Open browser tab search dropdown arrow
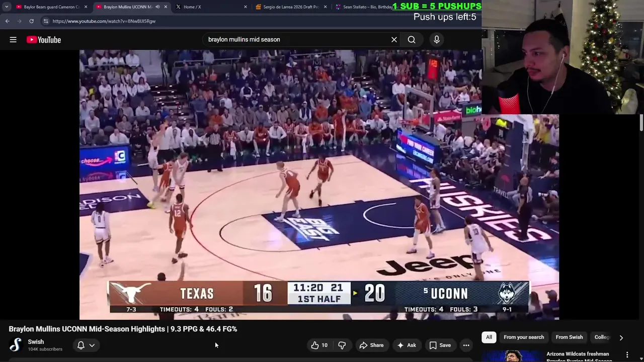 (x=7, y=7)
